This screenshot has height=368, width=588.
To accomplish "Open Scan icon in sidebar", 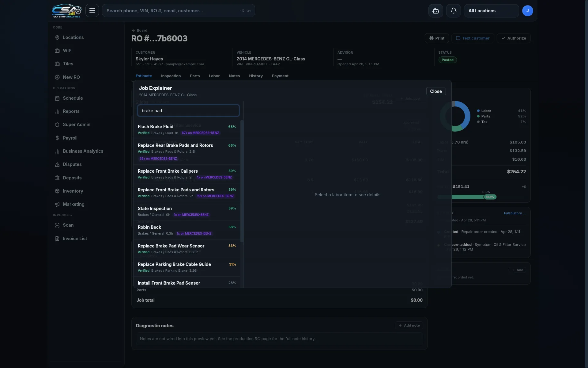I will pyautogui.click(x=57, y=225).
